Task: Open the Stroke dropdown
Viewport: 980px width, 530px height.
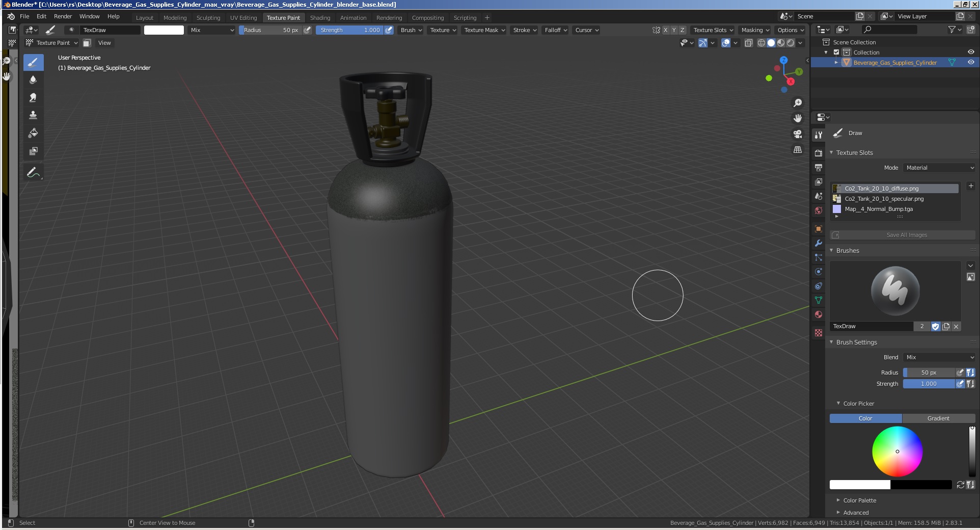Action: (525, 30)
